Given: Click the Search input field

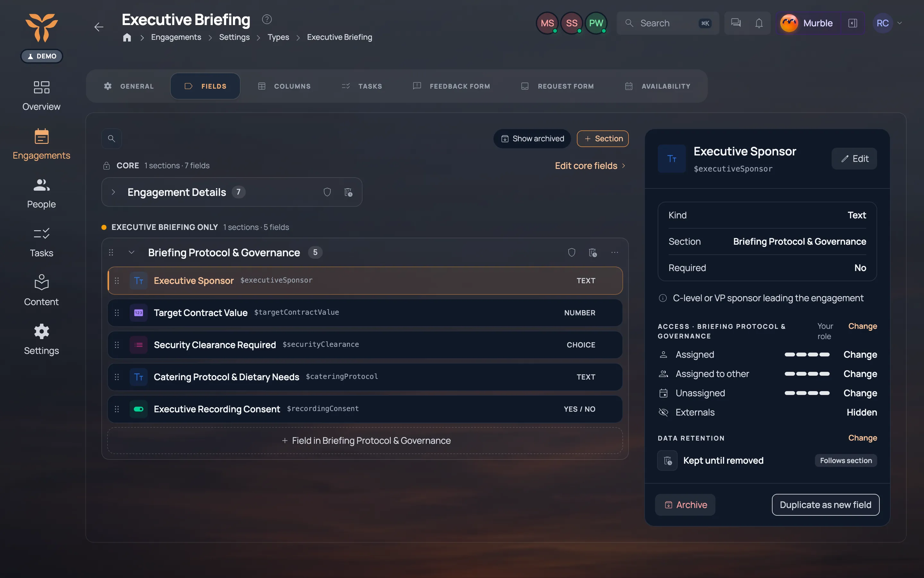Looking at the screenshot, I should [667, 23].
